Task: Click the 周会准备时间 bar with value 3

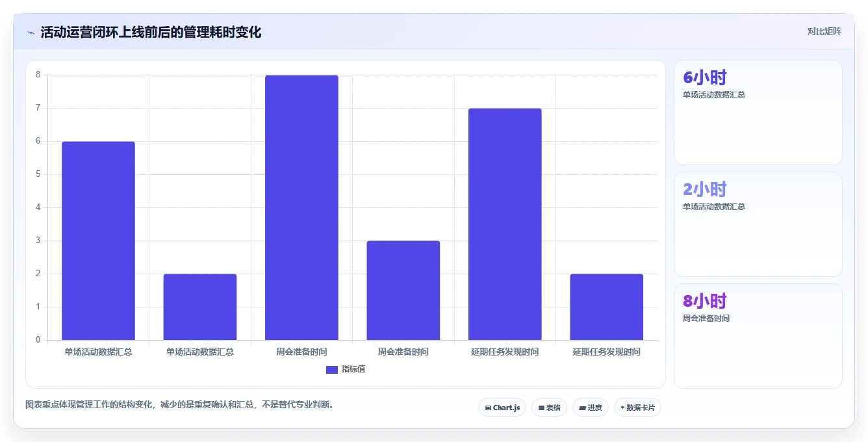Action: click(403, 291)
